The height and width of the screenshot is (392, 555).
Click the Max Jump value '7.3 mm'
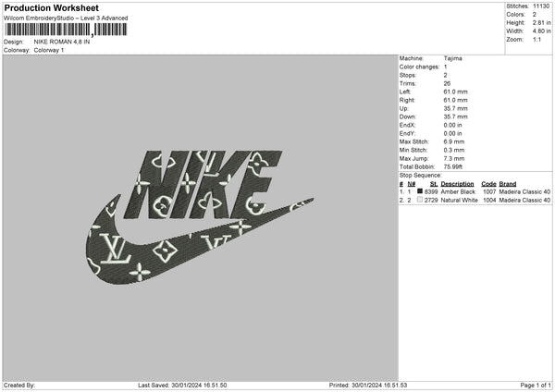click(454, 158)
